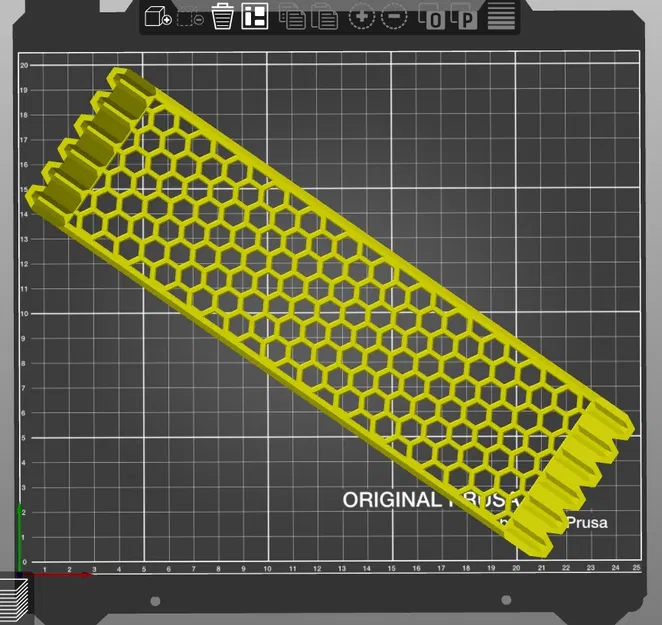This screenshot has height=625, width=662.
Task: Switch view using bottom-left layers icon
Action: click(x=14, y=601)
